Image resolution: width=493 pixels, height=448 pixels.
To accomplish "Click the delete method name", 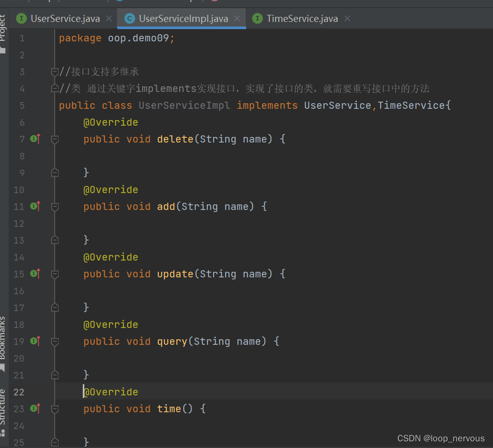I will 175,139.
